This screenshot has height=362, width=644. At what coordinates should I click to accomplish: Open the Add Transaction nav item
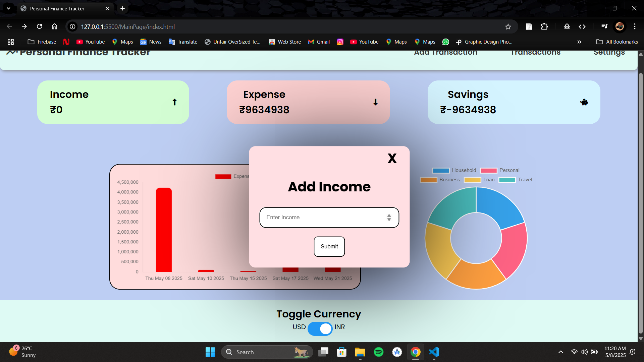pyautogui.click(x=445, y=53)
